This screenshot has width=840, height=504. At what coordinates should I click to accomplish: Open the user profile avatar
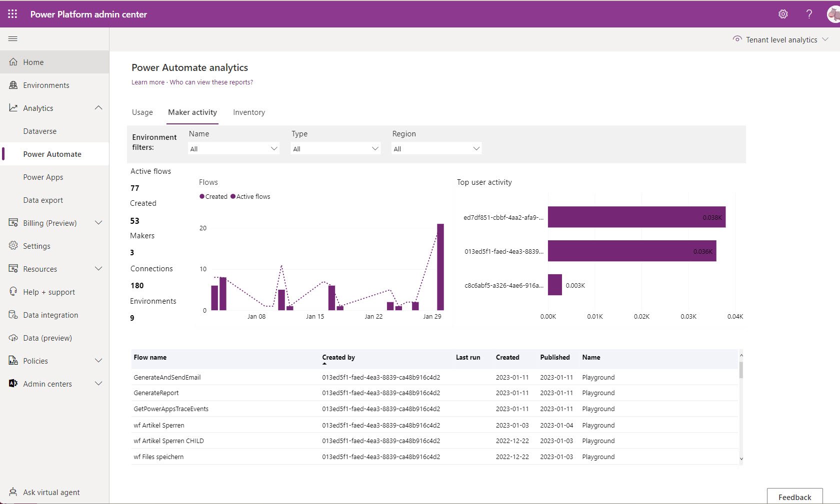click(833, 14)
